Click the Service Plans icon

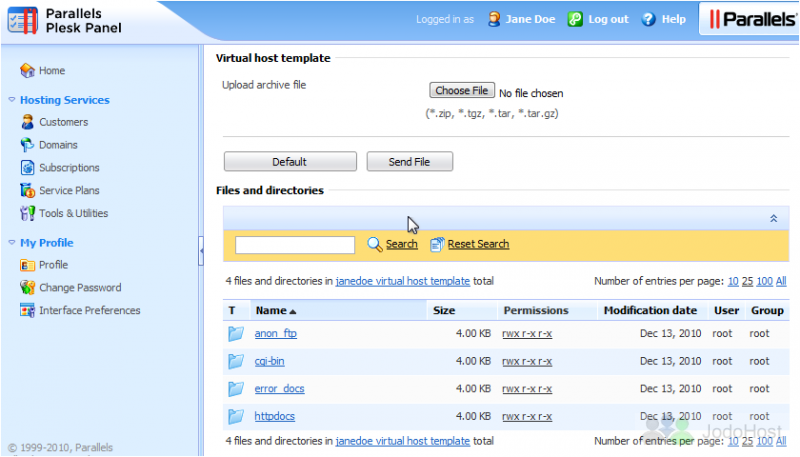pyautogui.click(x=28, y=190)
